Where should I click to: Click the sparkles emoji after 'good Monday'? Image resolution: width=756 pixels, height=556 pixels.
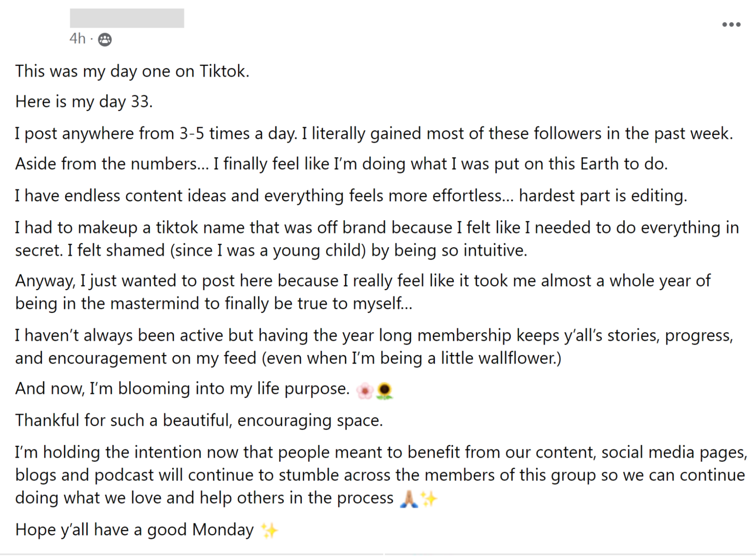[x=269, y=531]
